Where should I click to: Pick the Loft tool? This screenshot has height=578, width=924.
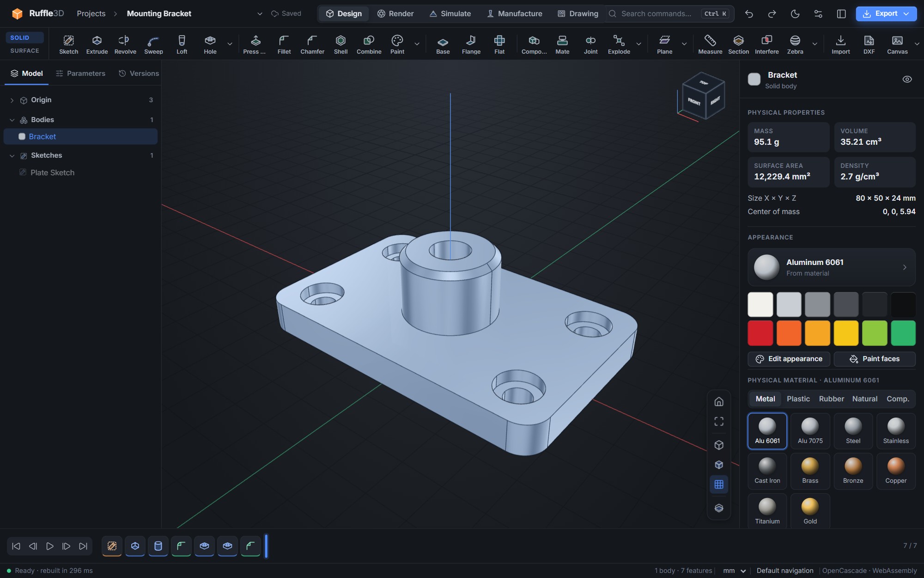tap(182, 44)
